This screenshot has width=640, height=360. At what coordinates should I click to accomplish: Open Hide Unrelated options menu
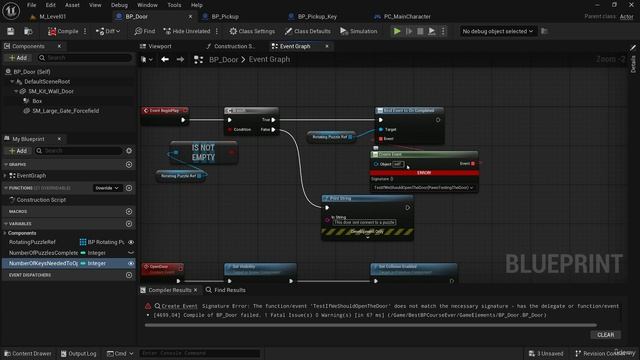click(x=217, y=31)
